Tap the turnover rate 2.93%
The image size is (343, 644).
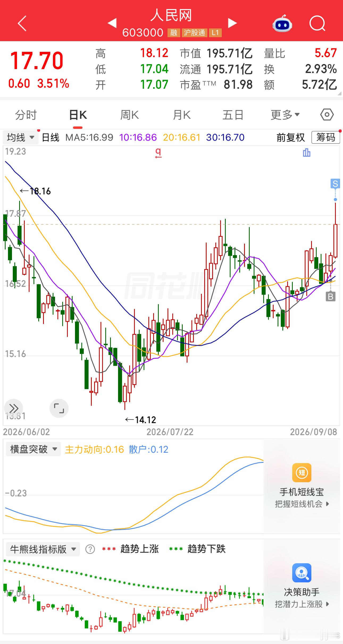(x=321, y=69)
